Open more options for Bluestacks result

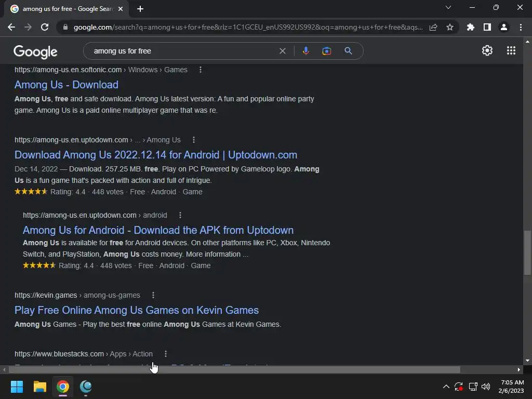166,354
